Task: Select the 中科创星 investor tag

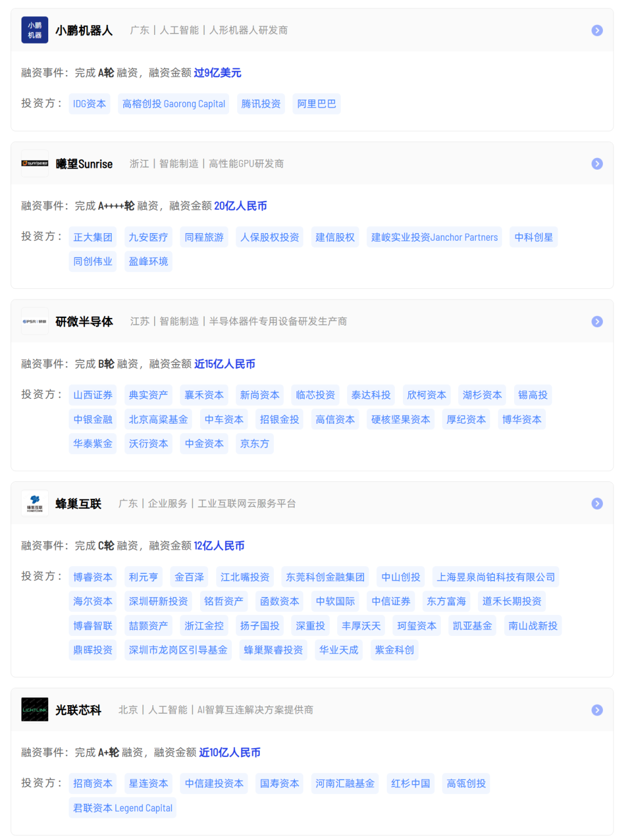Action: click(534, 237)
